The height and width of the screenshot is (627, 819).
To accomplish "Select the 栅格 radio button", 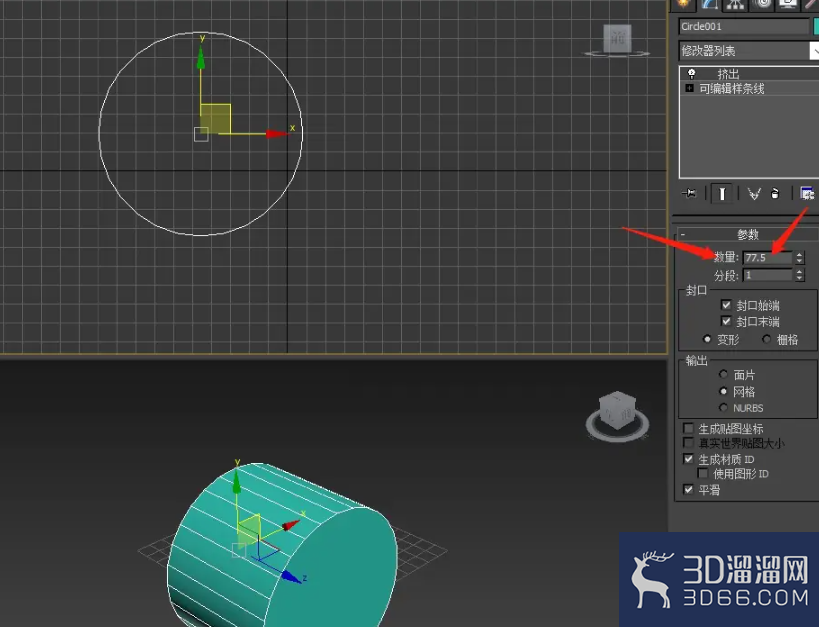I will point(766,339).
